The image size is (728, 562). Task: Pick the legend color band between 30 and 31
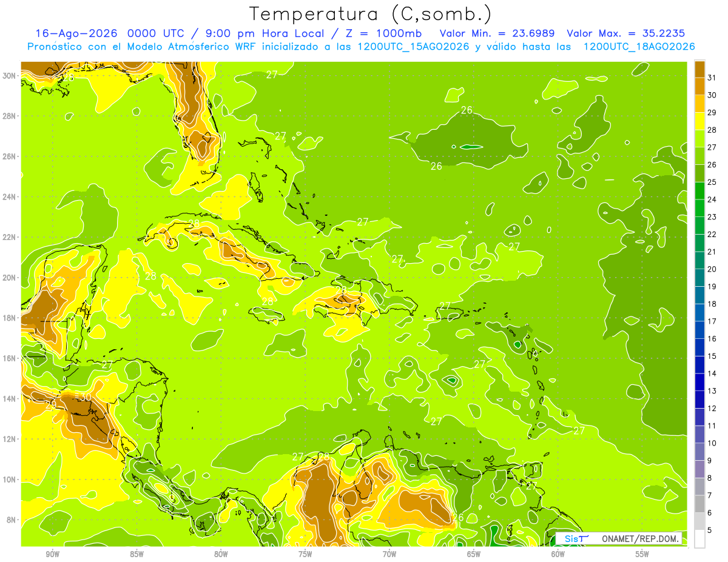[x=700, y=86]
